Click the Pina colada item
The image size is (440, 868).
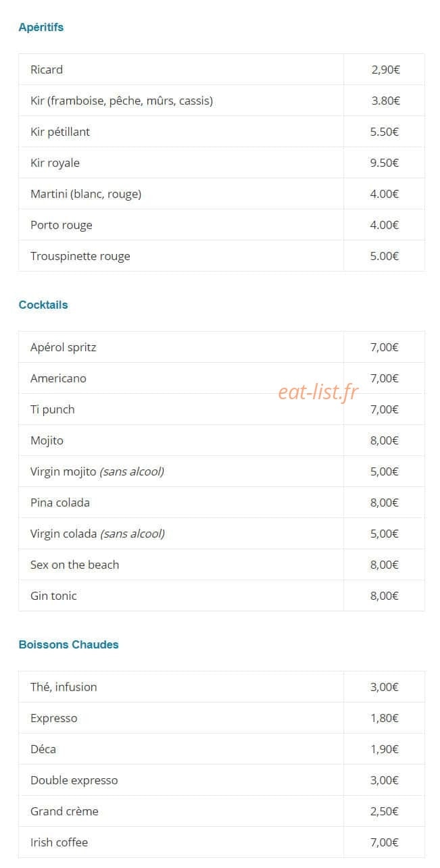click(x=60, y=503)
